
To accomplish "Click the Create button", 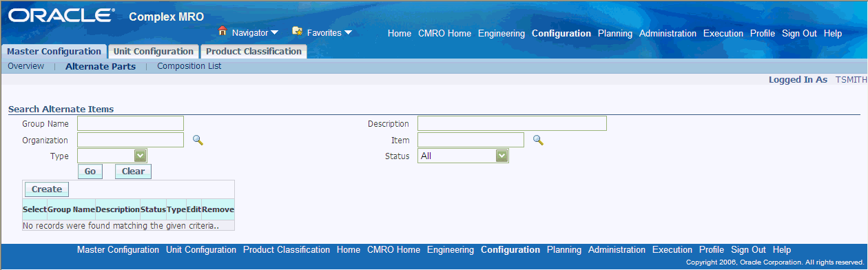I will [47, 189].
